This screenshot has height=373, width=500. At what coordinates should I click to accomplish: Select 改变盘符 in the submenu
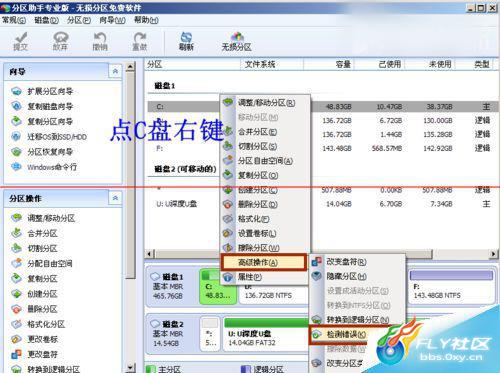pyautogui.click(x=346, y=262)
